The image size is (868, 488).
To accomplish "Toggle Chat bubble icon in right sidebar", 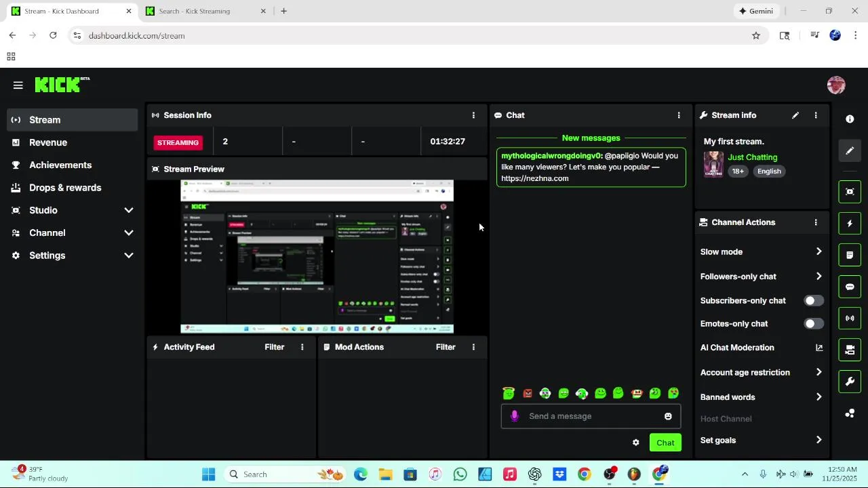I will [850, 287].
